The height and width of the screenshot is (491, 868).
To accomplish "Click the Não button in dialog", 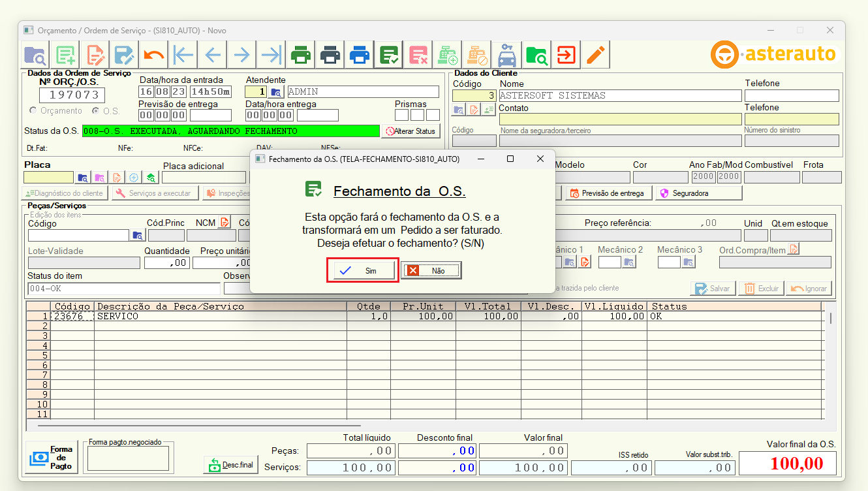I will click(431, 270).
